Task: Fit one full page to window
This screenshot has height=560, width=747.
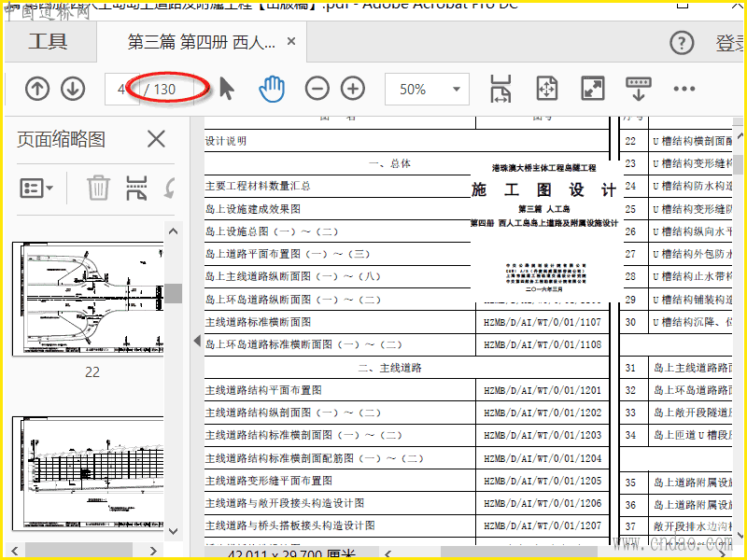Action: click(x=547, y=89)
